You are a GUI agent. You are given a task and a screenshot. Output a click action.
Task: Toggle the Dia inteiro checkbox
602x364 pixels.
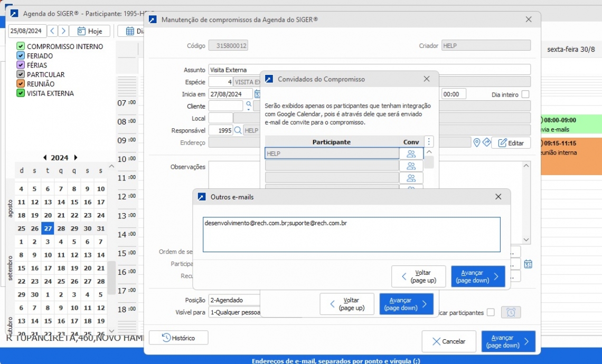click(x=525, y=94)
